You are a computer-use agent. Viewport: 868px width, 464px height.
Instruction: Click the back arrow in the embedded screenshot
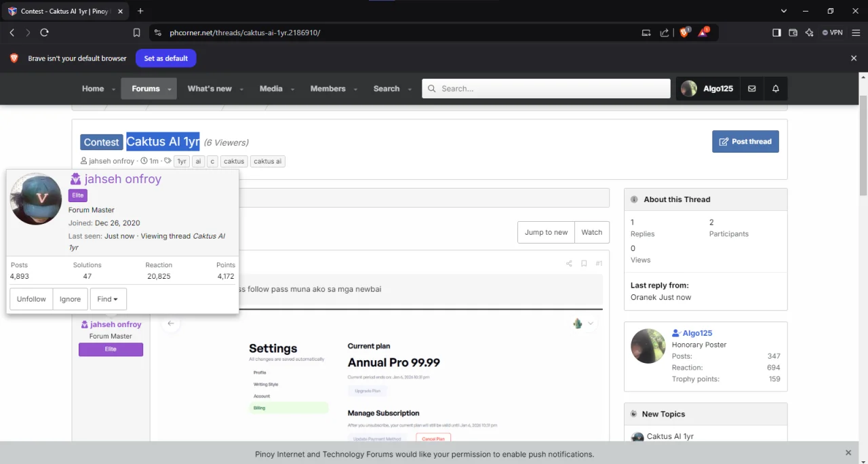pyautogui.click(x=171, y=324)
